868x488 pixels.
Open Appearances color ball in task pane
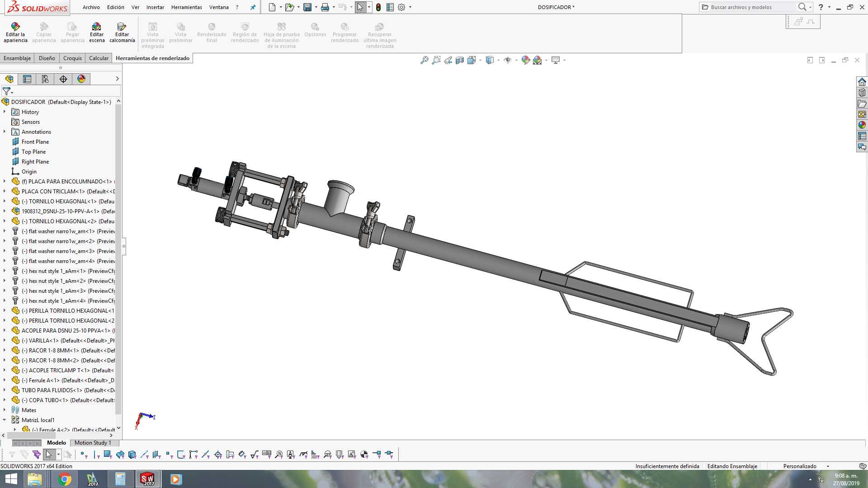click(862, 125)
